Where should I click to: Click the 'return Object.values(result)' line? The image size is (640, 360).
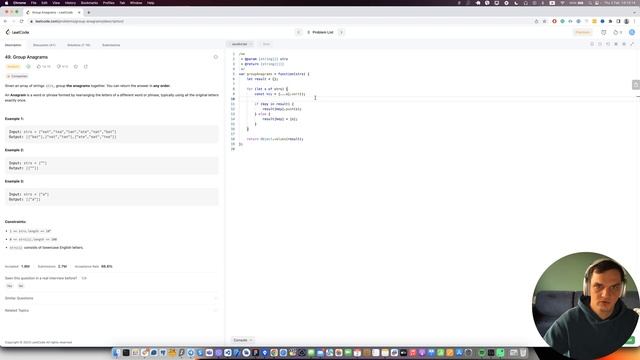(x=275, y=139)
